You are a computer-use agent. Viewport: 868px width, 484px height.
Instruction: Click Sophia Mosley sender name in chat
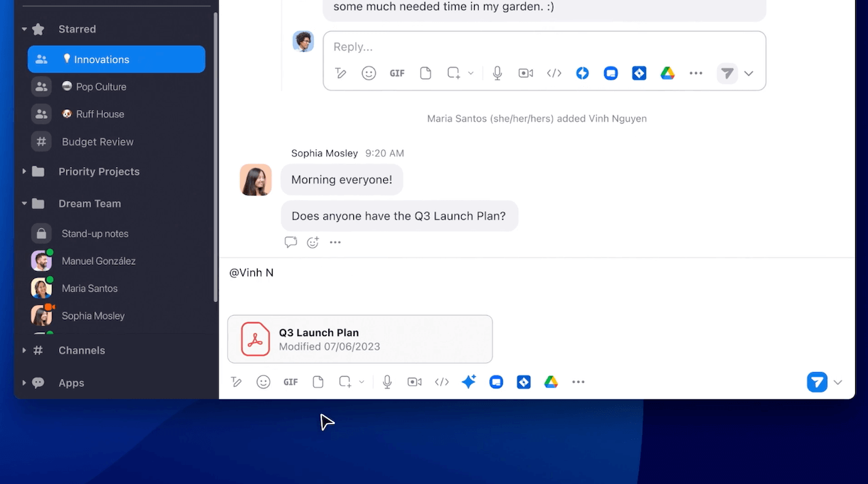324,153
